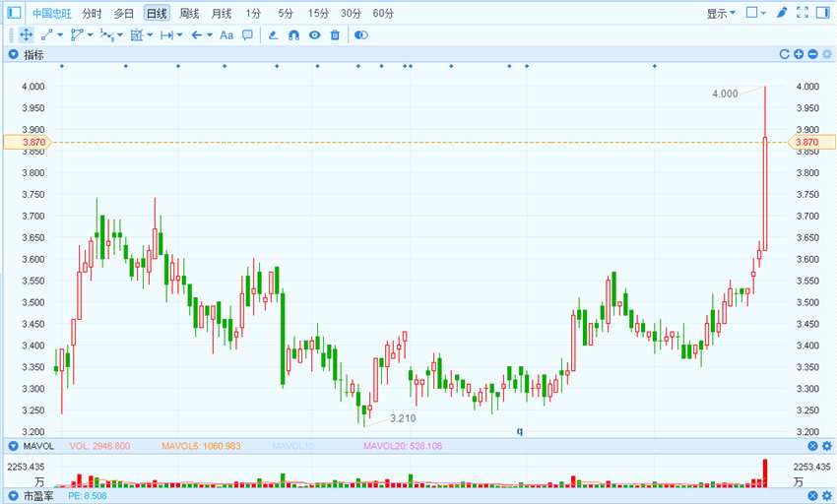Open 市盈率 panel settings gear
Image resolution: width=837 pixels, height=504 pixels.
tap(827, 496)
